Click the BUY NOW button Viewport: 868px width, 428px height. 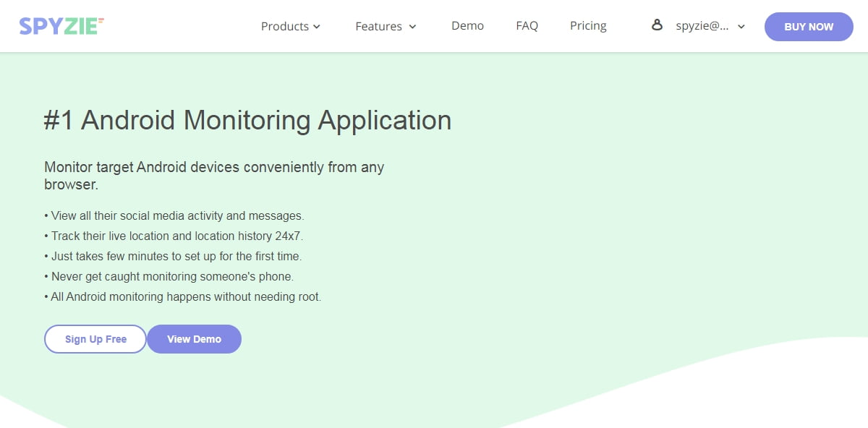(x=809, y=27)
